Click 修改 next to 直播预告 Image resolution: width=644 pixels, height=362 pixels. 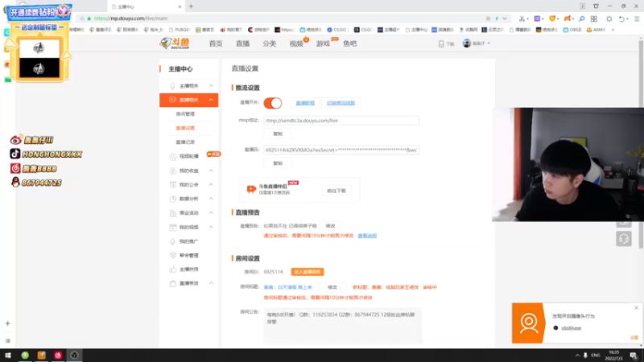pos(331,226)
